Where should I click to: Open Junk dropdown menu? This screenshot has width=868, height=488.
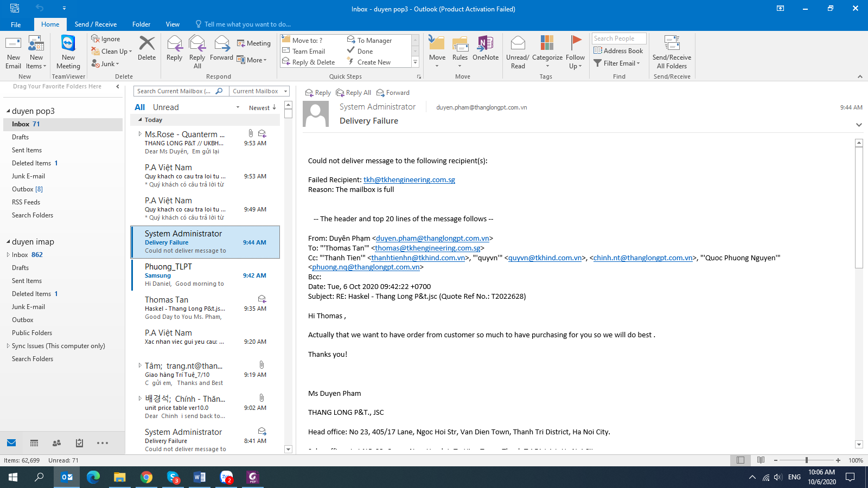pyautogui.click(x=105, y=64)
